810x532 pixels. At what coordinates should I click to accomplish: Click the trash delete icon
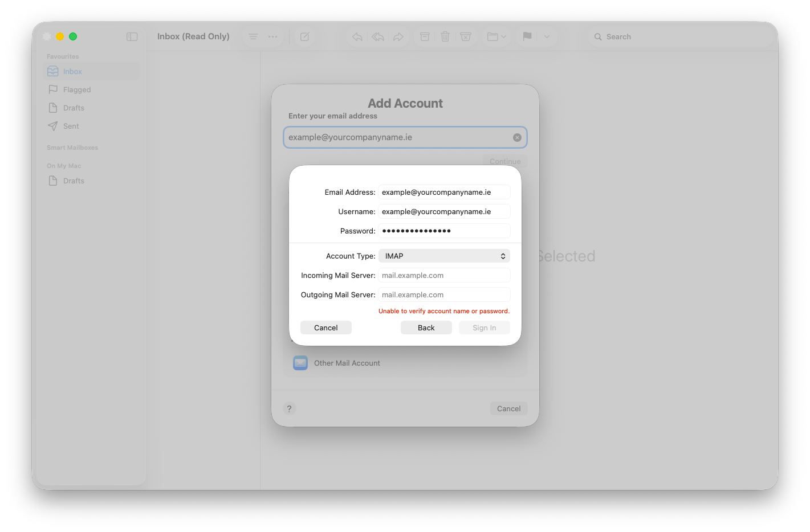(445, 36)
